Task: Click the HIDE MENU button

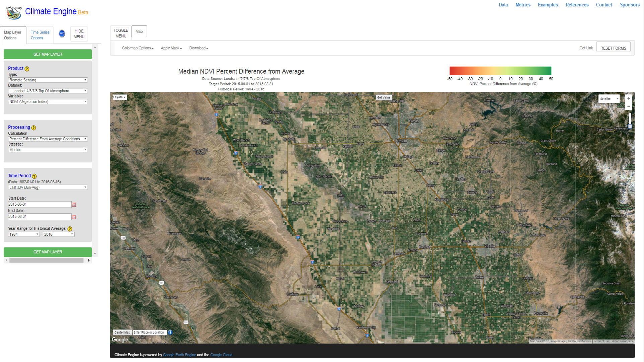Action: click(x=79, y=34)
